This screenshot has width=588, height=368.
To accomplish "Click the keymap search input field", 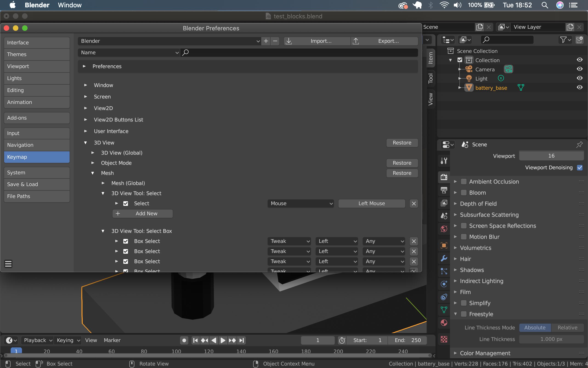I will (299, 52).
